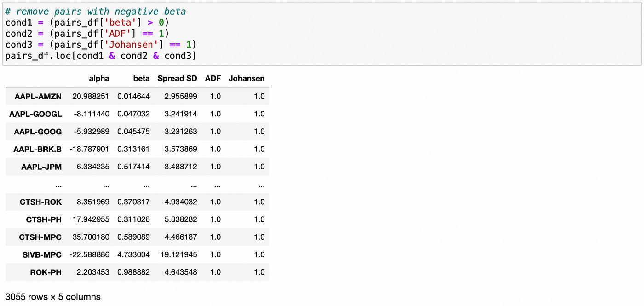Click Spread SD value 2.955899
Viewport: 644px width, 306px height.
pyautogui.click(x=181, y=96)
